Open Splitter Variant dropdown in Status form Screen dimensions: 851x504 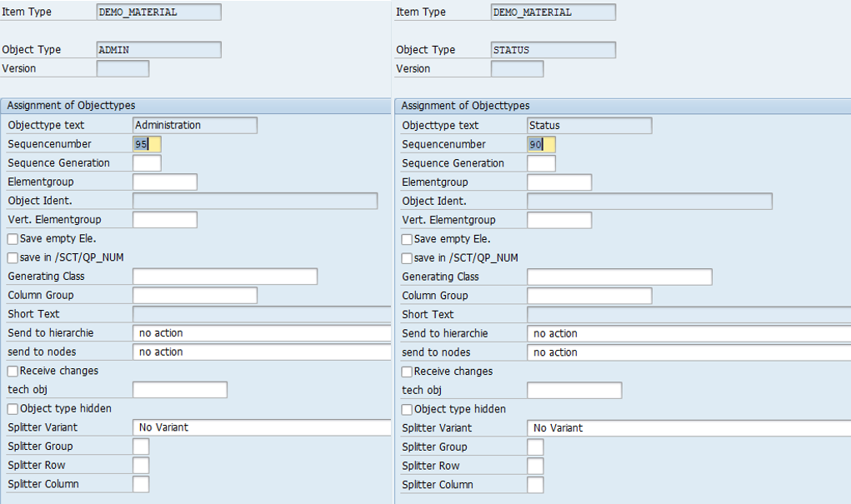(688, 428)
